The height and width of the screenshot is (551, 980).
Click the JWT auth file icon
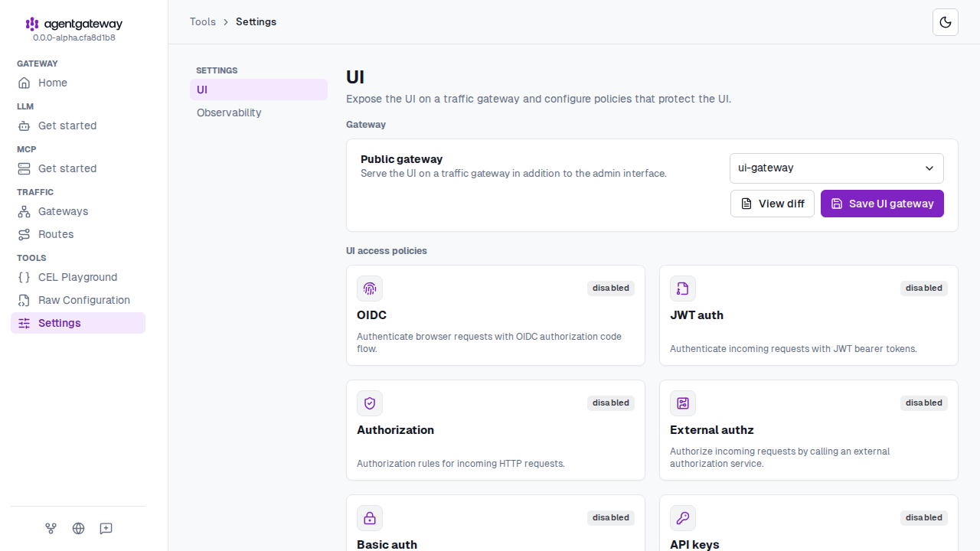(683, 289)
